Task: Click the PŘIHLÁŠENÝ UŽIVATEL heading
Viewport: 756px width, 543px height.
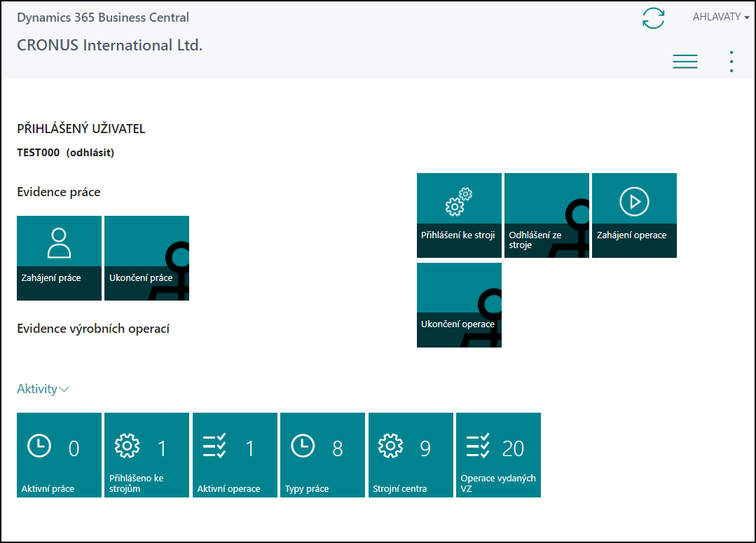Action: point(81,129)
